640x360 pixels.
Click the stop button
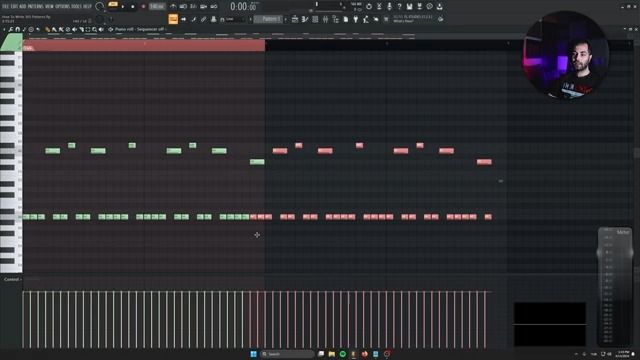(x=133, y=7)
